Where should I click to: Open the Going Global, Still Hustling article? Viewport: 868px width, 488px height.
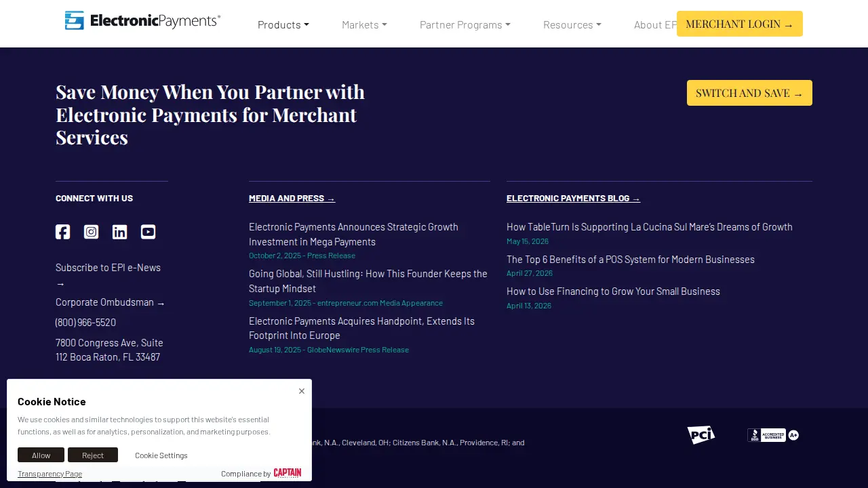pyautogui.click(x=368, y=281)
